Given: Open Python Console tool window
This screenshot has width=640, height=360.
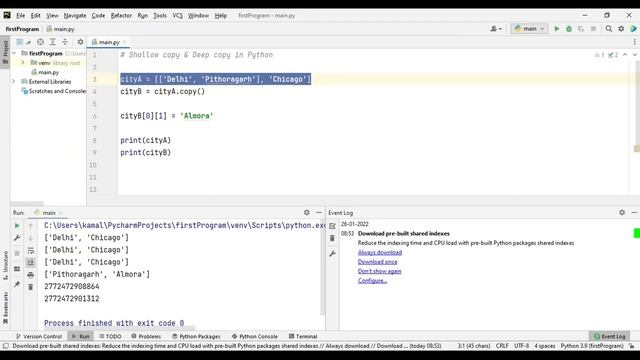Looking at the screenshot, I should coord(255,336).
